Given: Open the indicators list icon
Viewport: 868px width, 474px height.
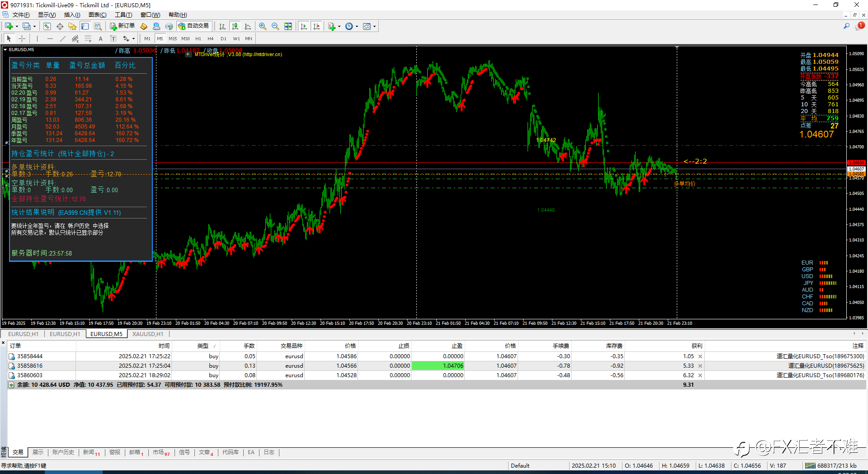Looking at the screenshot, I should pos(331,26).
